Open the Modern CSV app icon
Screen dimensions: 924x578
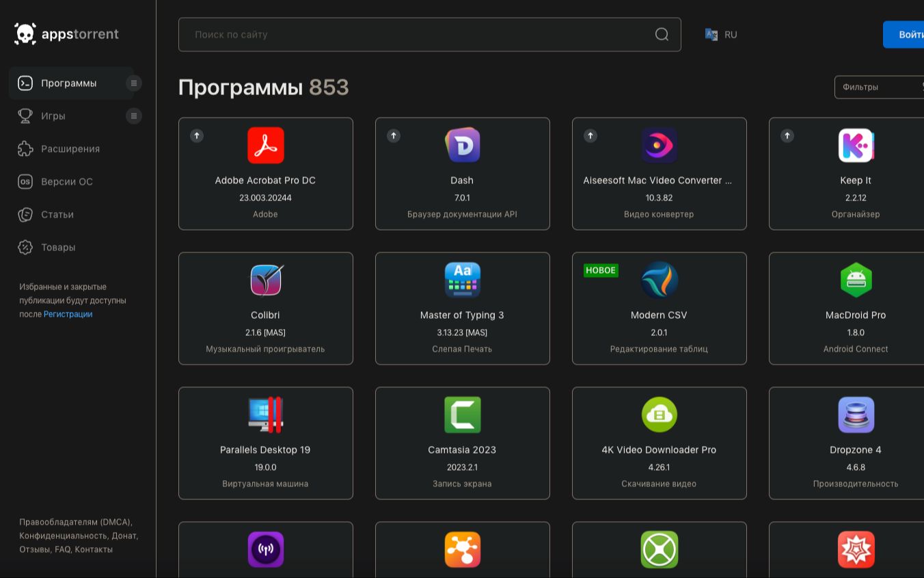point(659,280)
